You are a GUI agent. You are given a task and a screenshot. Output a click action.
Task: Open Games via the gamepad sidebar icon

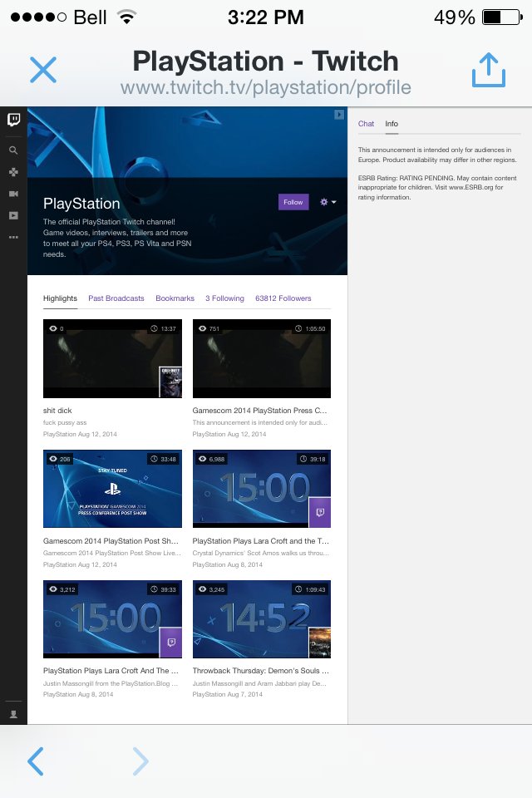click(13, 172)
